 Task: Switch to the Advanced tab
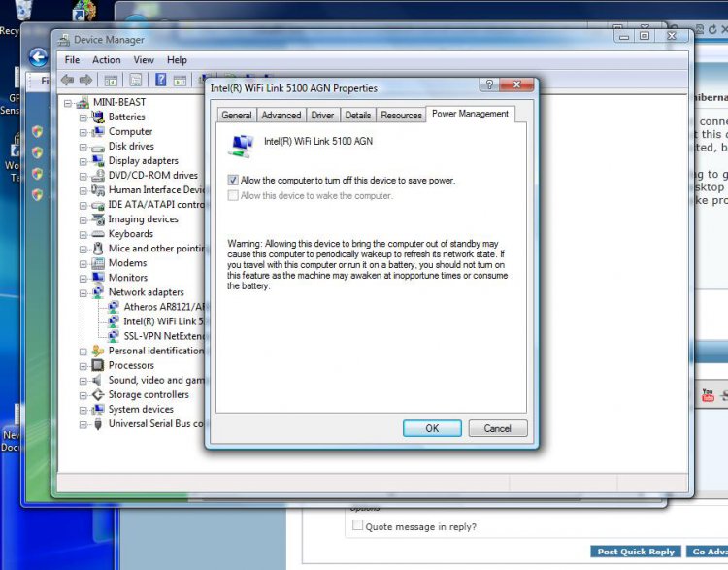[x=281, y=116]
